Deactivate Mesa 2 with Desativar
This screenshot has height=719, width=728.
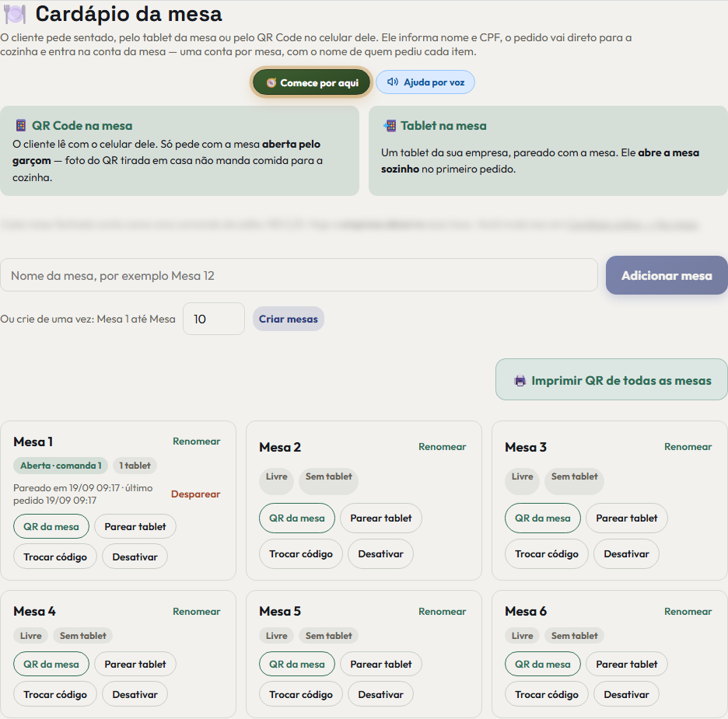click(x=380, y=554)
